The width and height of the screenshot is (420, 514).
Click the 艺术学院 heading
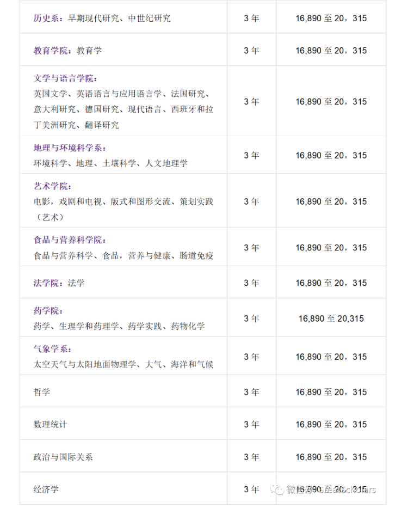(x=52, y=186)
